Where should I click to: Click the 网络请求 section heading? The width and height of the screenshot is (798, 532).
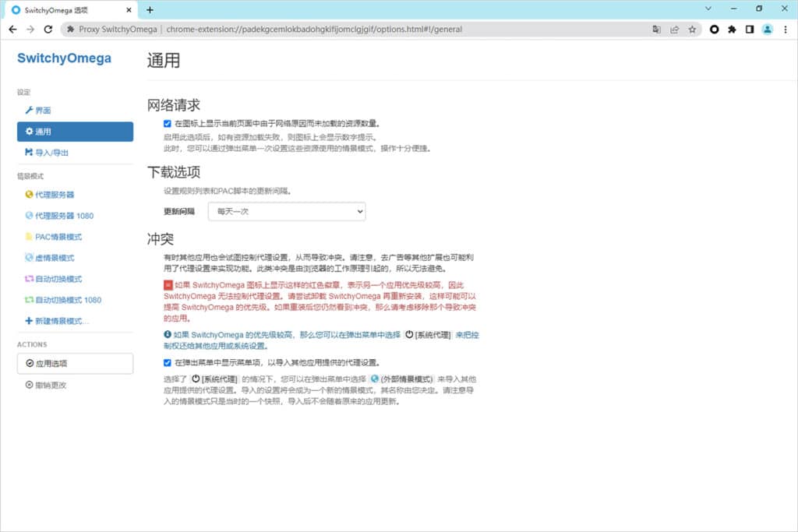tap(174, 105)
